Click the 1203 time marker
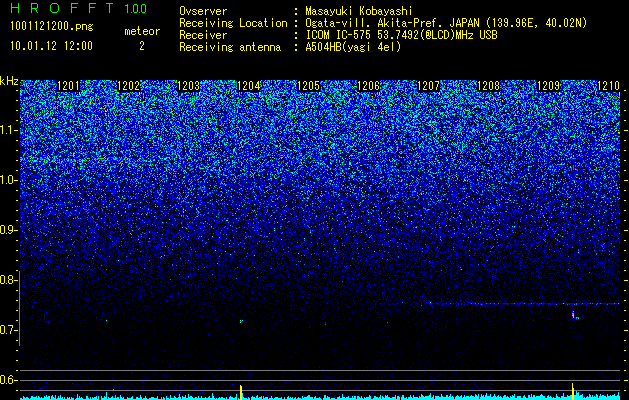Image resolution: width=629 pixels, height=400 pixels. [x=189, y=86]
